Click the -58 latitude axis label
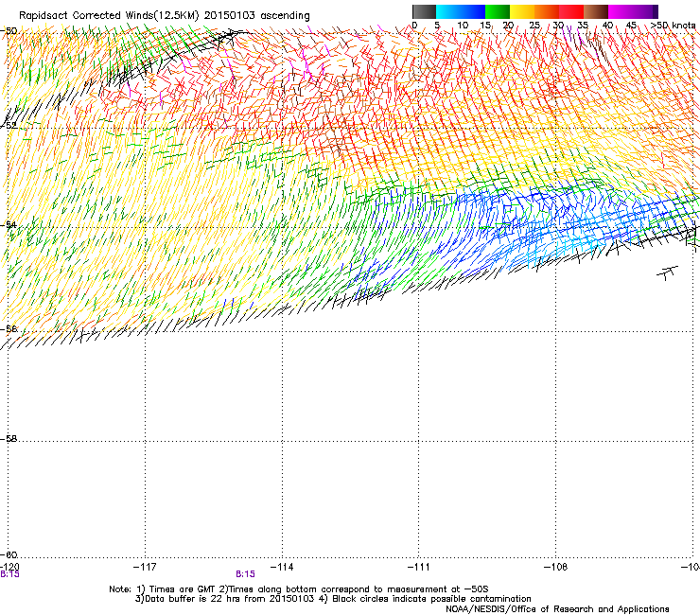Screen dimensions: 700x615 click(9, 439)
